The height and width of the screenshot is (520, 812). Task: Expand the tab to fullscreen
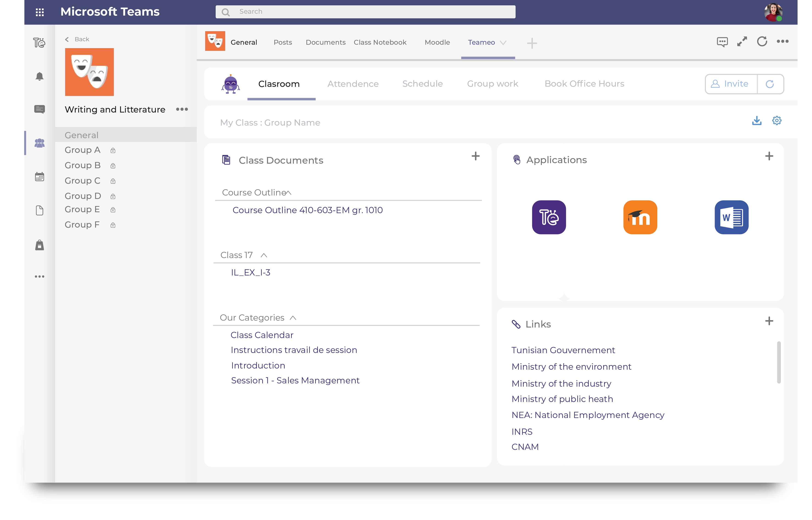click(742, 41)
